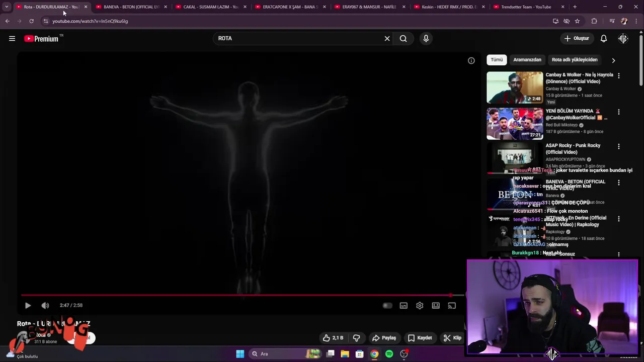Close the Rota - DURDURULAMAZ tab
Viewport: 644px width, 362px height.
[x=86, y=7]
